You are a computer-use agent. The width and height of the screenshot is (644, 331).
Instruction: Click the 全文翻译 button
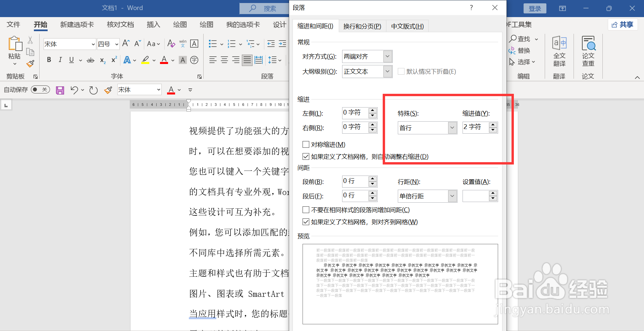[x=559, y=51]
